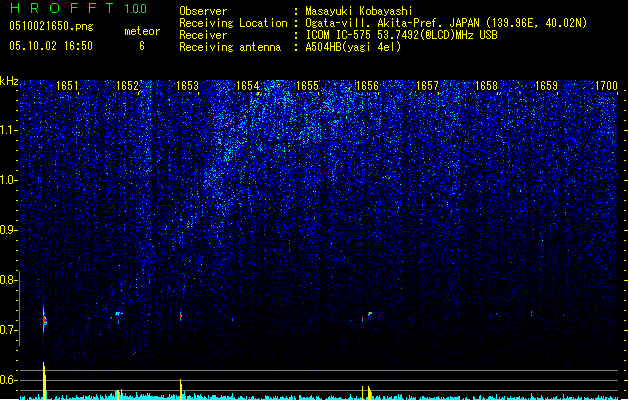Click the 1655 time marker

[307, 85]
